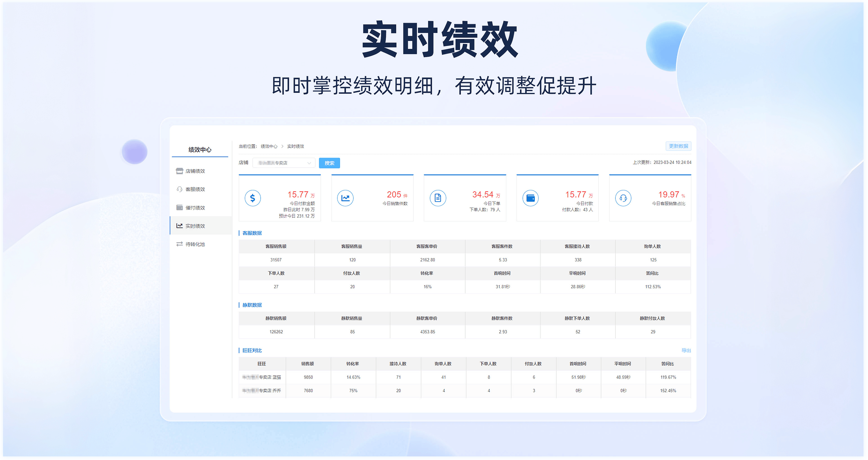The width and height of the screenshot is (868, 460).
Task: Click the document icon on 今日下单 card
Action: [438, 198]
